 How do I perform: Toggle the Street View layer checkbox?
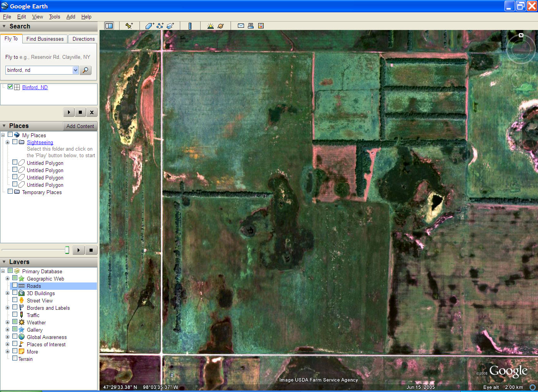[x=15, y=300]
